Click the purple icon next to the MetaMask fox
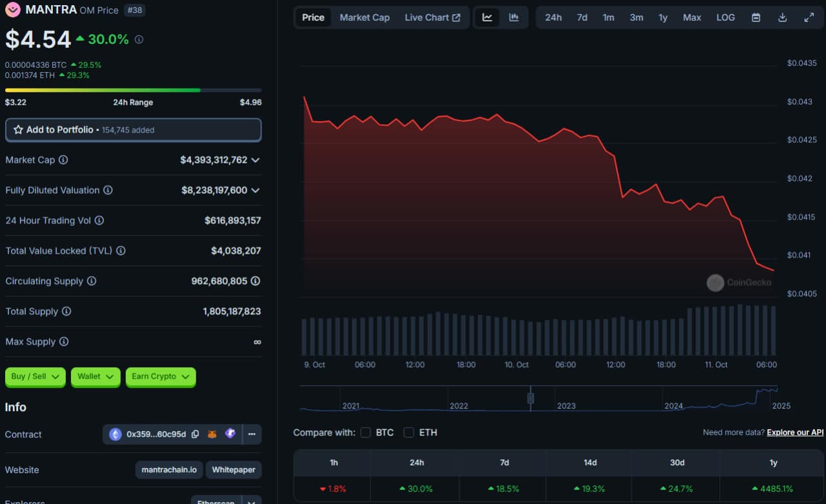The height and width of the screenshot is (504, 826). (230, 434)
